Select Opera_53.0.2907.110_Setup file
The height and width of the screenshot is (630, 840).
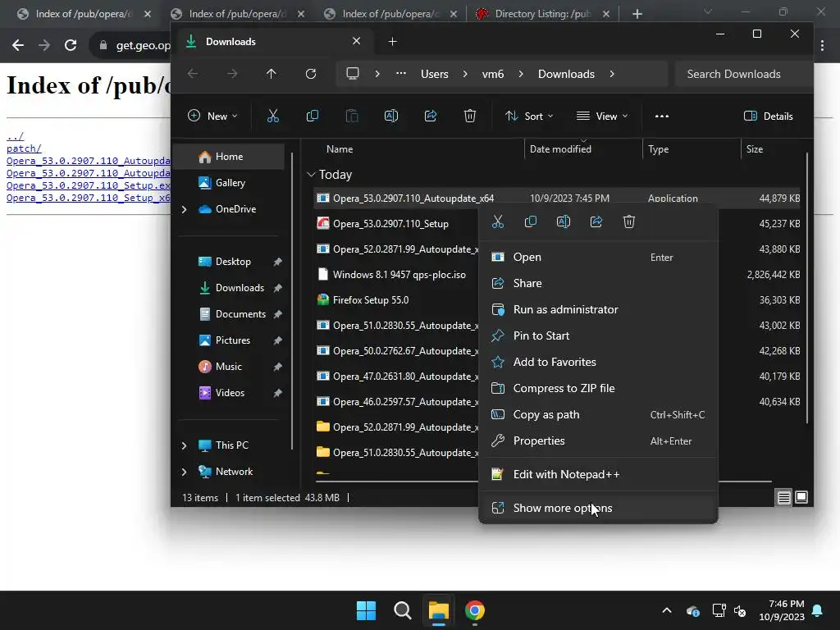[390, 224]
